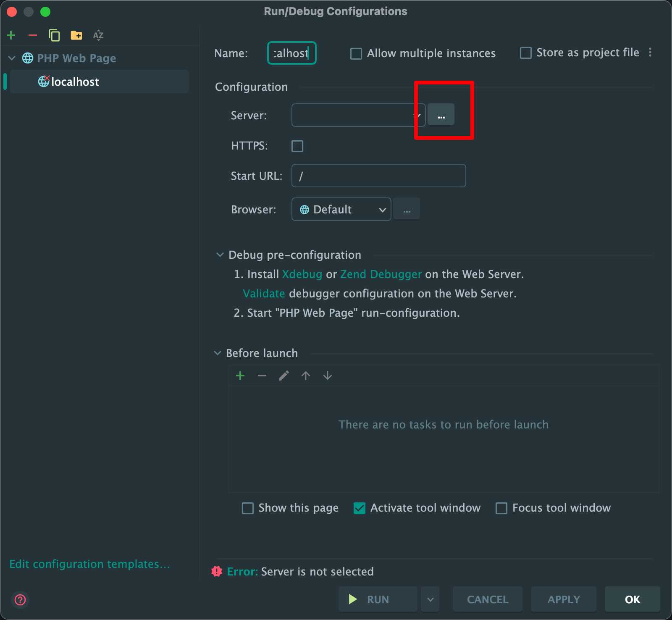The height and width of the screenshot is (620, 672).
Task: Enable Allow multiple instances checkbox
Action: click(x=356, y=54)
